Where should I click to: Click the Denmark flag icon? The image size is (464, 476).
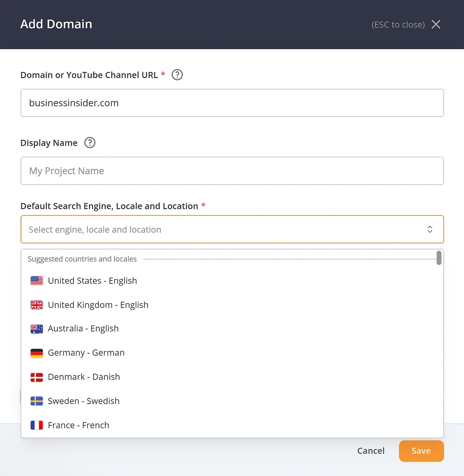pos(37,377)
